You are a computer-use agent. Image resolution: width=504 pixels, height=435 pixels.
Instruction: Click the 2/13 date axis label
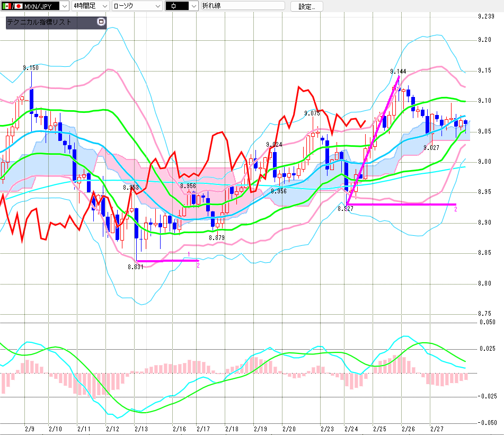(141, 428)
